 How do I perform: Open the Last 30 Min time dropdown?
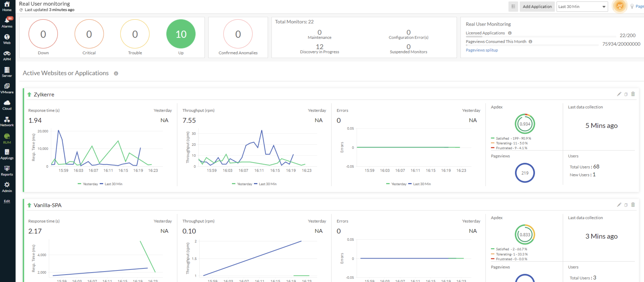tap(582, 6)
